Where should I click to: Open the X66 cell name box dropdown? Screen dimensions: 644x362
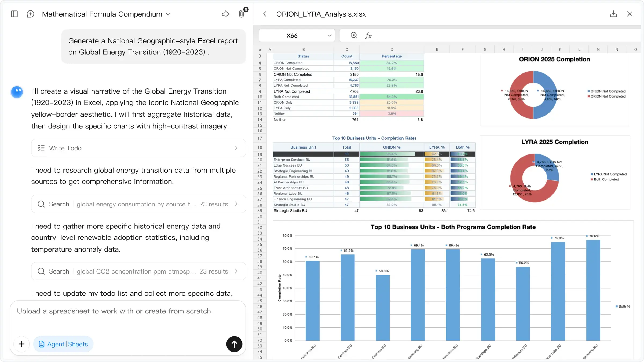click(329, 35)
